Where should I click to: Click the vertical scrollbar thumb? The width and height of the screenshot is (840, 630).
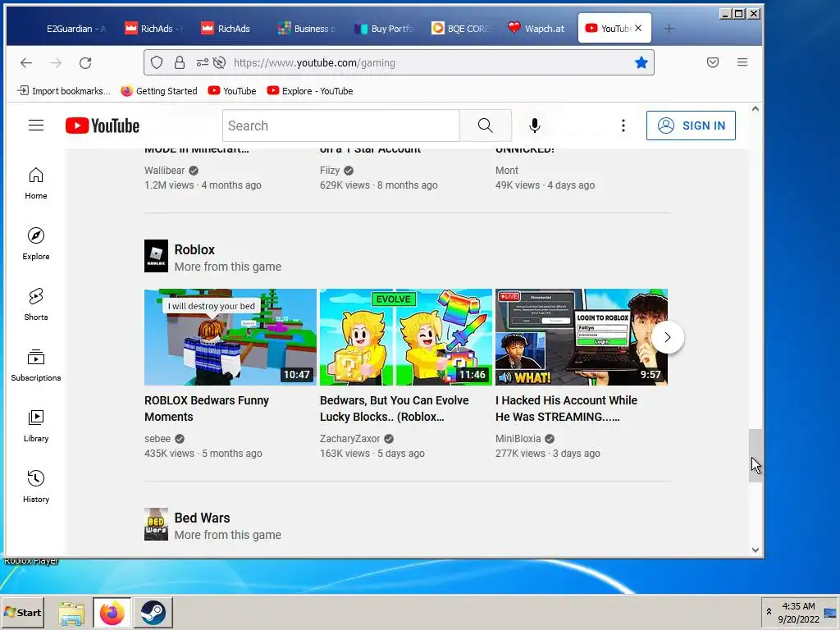756,455
